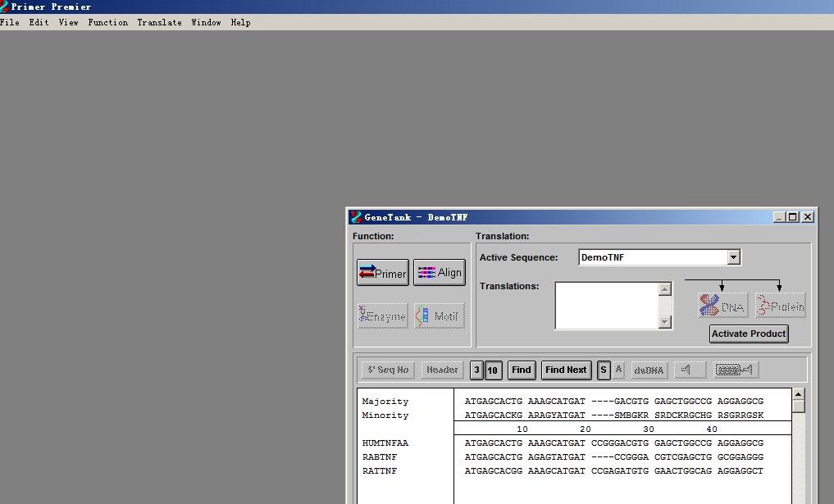Click the Protein translation icon button

[780, 306]
